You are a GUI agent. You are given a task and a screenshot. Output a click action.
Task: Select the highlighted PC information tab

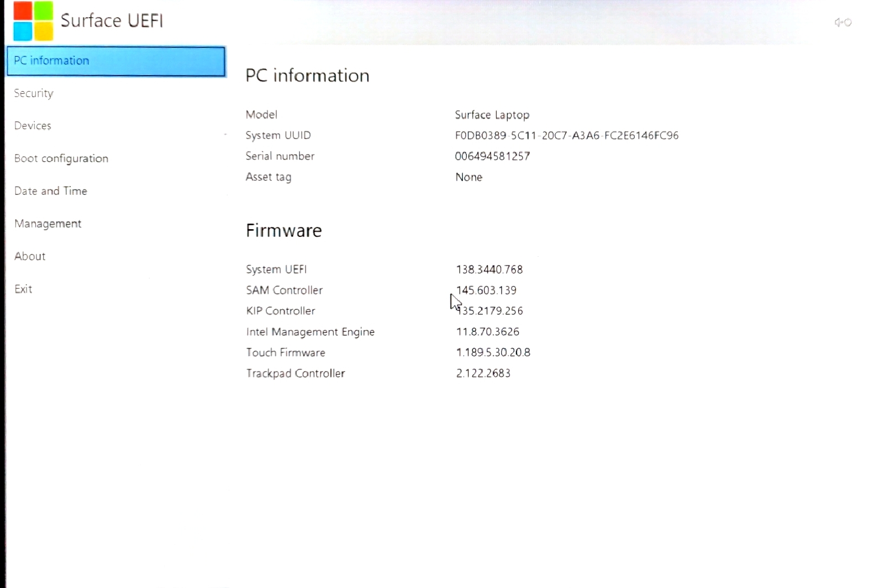pyautogui.click(x=51, y=61)
